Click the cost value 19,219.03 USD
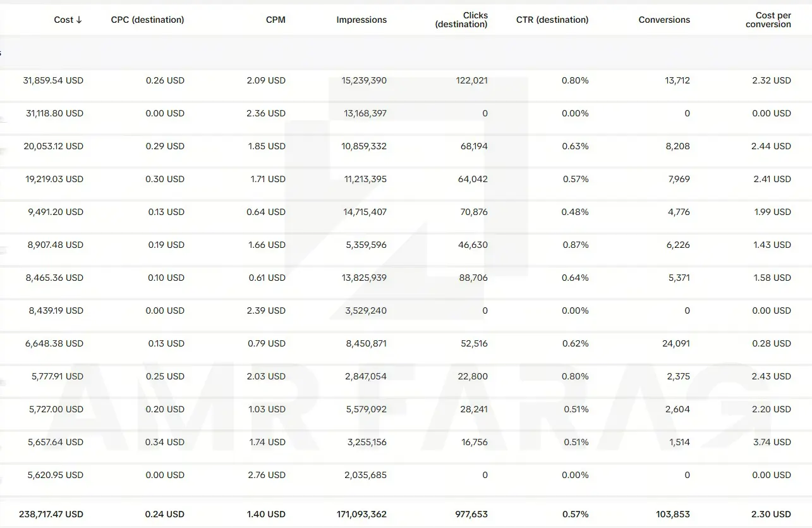The width and height of the screenshot is (812, 528). tap(54, 179)
